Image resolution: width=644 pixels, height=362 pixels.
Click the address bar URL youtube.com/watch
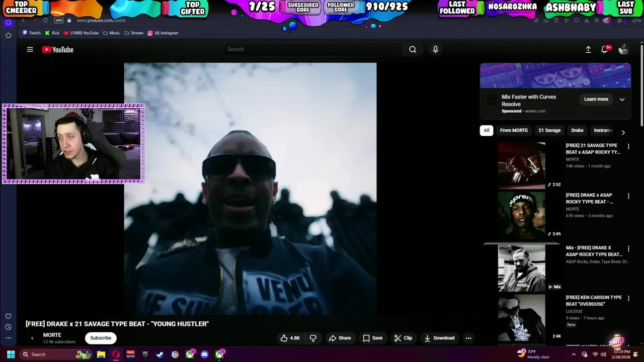pos(101,20)
